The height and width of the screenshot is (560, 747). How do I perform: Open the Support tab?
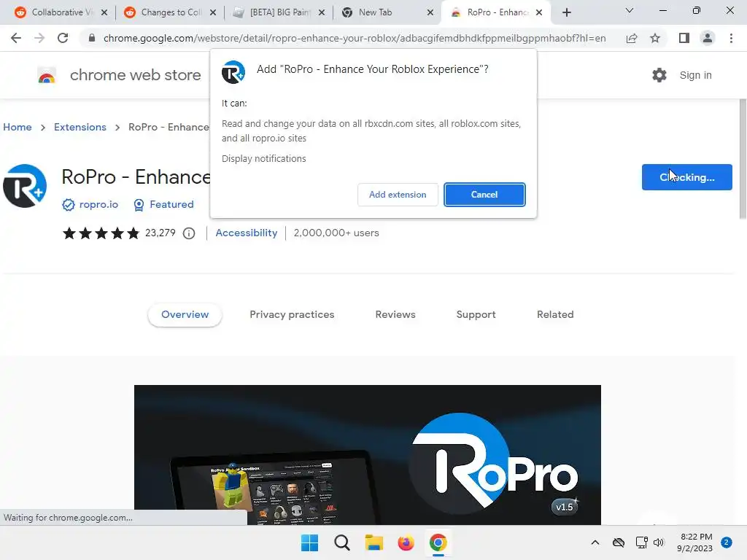[x=476, y=314]
